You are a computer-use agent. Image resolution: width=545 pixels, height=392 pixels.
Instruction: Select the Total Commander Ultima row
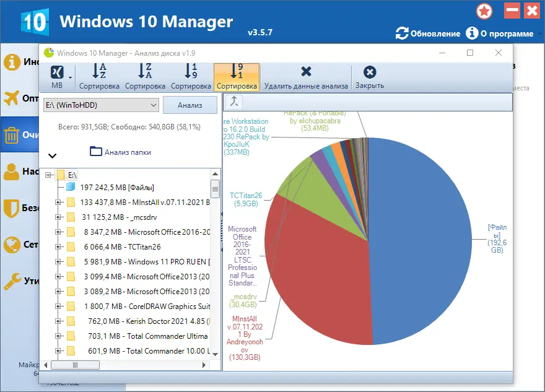148,336
